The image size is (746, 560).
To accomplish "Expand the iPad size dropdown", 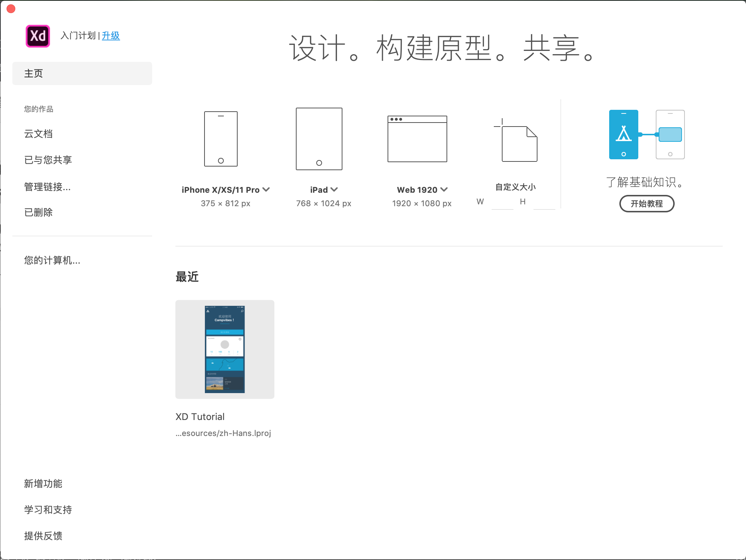I will point(334,189).
